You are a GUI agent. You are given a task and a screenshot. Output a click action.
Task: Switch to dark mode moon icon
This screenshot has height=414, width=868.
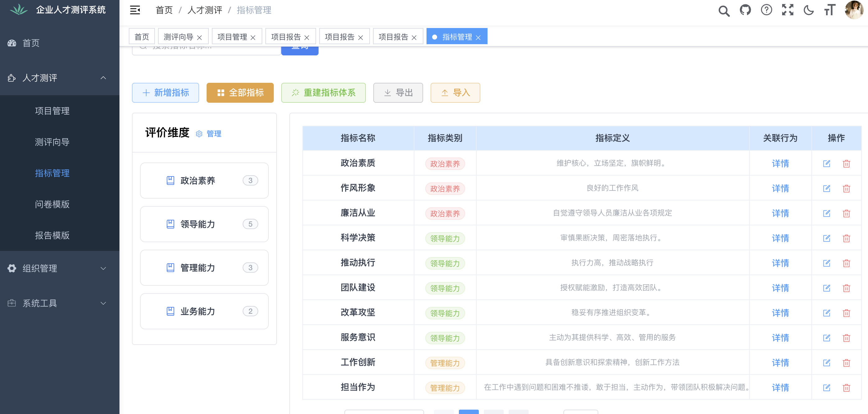(x=808, y=10)
